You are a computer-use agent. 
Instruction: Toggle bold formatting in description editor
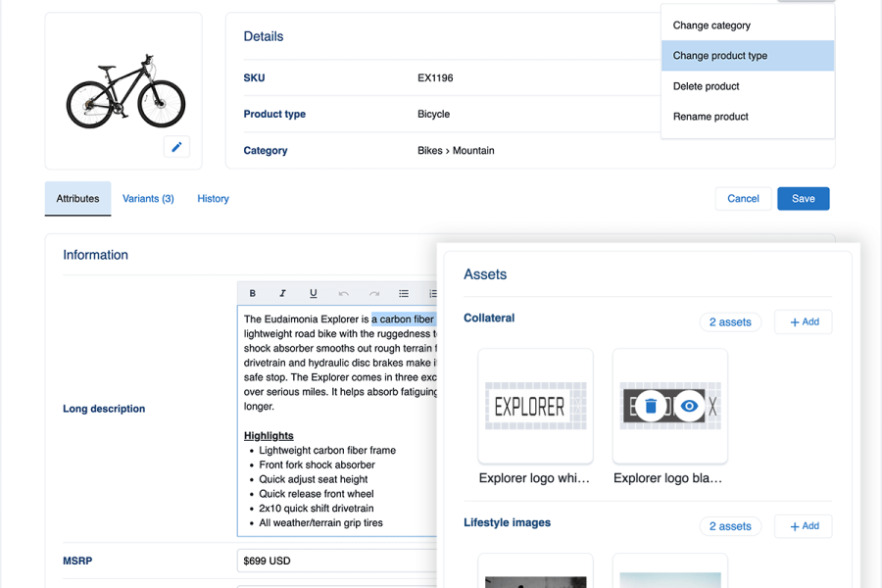pyautogui.click(x=253, y=293)
